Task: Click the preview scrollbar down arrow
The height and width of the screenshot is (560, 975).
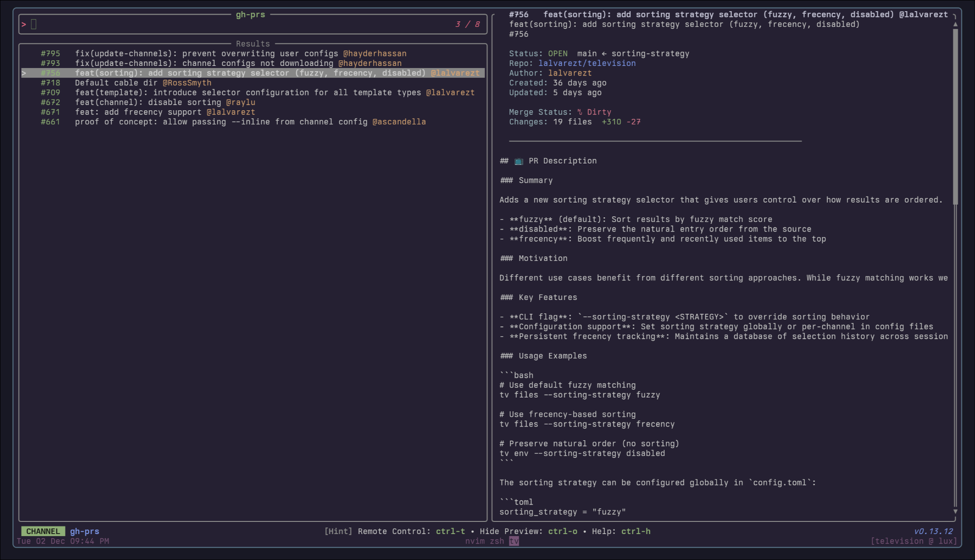Action: 955,512
